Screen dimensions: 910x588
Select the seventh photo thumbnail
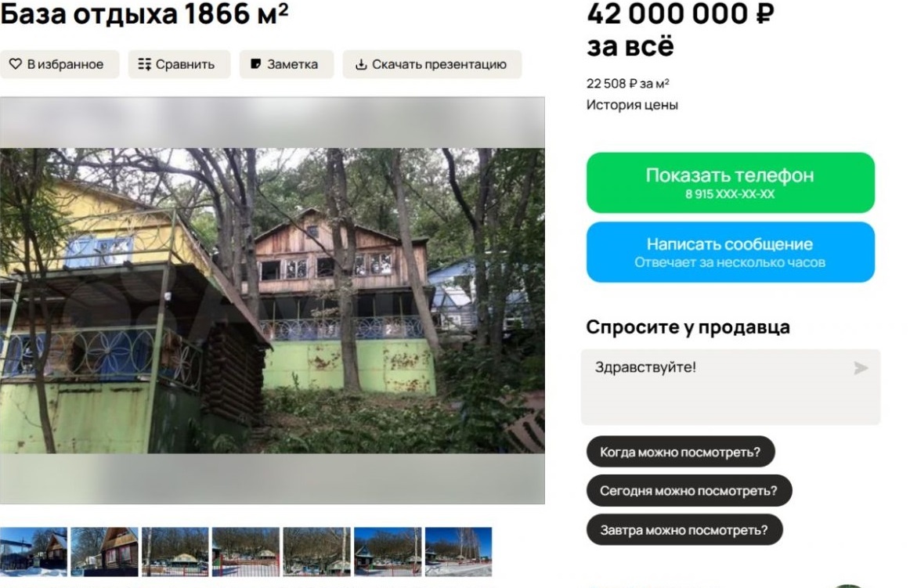click(x=458, y=551)
